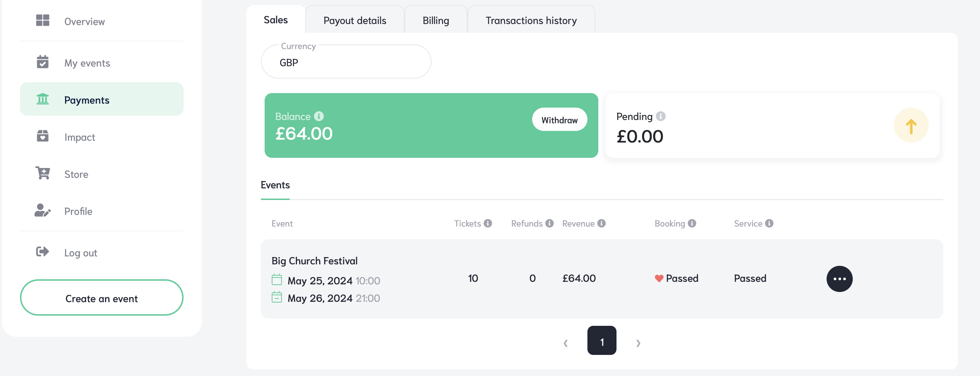Viewport: 980px width, 376px height.
Task: Click the Tickets column info icon
Action: [488, 223]
